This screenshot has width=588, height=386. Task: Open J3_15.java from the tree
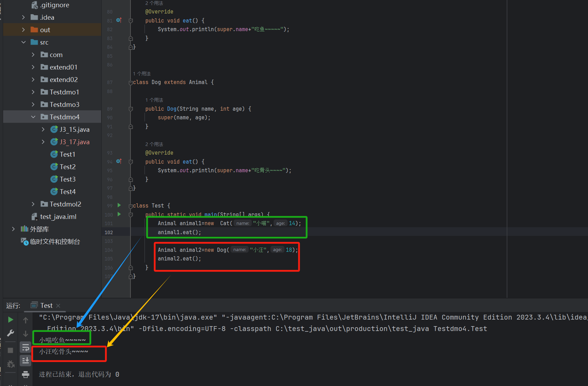[x=74, y=129]
